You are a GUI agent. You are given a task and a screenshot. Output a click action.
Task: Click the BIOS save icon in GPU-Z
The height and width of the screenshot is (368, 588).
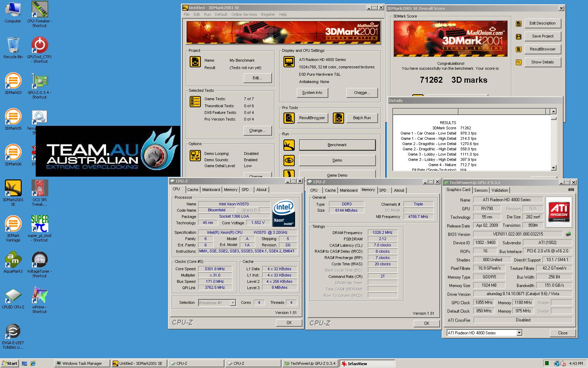(x=568, y=234)
